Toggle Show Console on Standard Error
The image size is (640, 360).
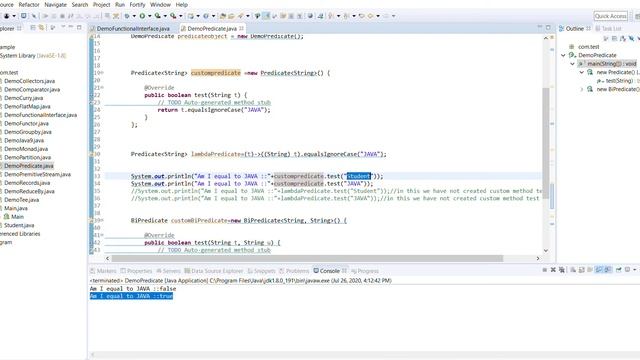click(608, 270)
